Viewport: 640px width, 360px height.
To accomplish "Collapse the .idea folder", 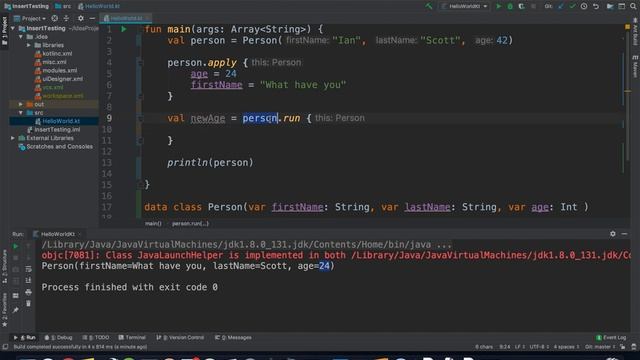I will pyautogui.click(x=21, y=37).
